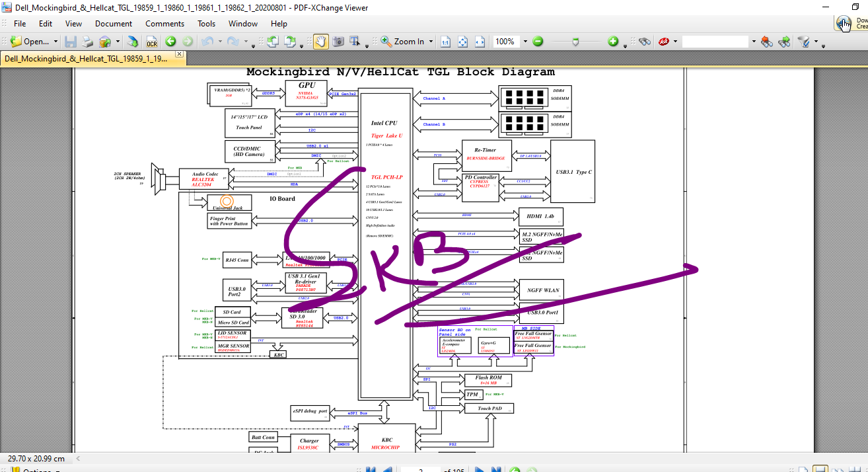This screenshot has height=472, width=868.
Task: Go to first page navigation icon
Action: click(x=371, y=470)
